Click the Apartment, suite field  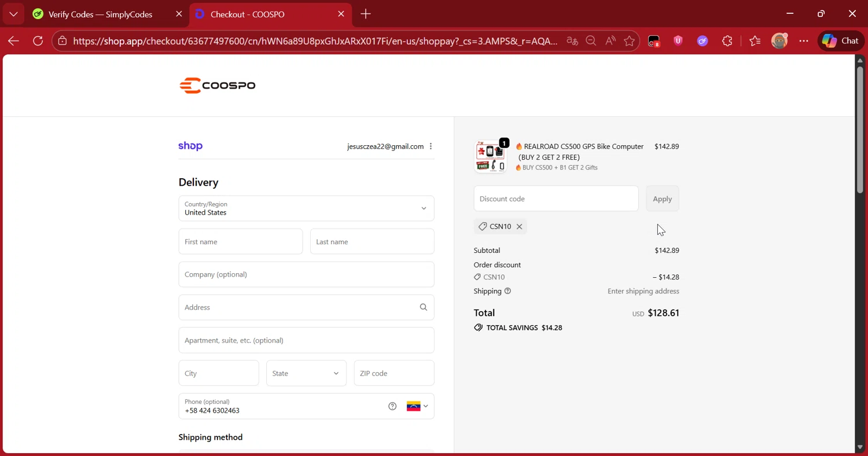pyautogui.click(x=306, y=340)
